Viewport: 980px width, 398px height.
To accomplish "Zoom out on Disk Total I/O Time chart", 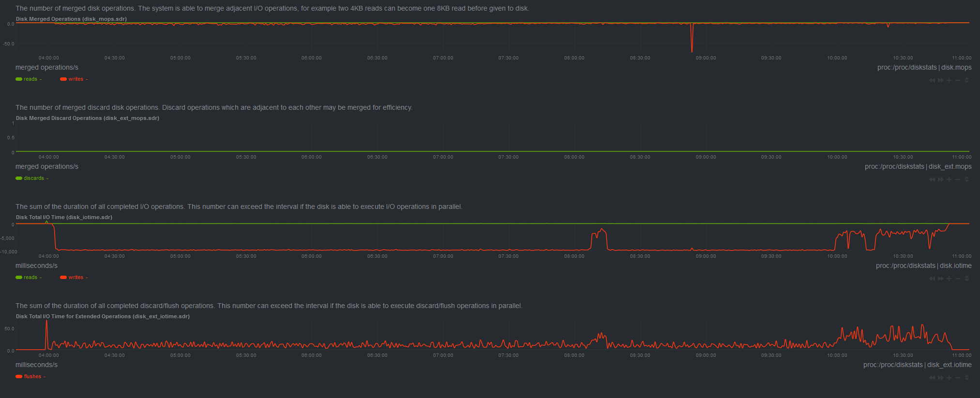I will point(958,279).
